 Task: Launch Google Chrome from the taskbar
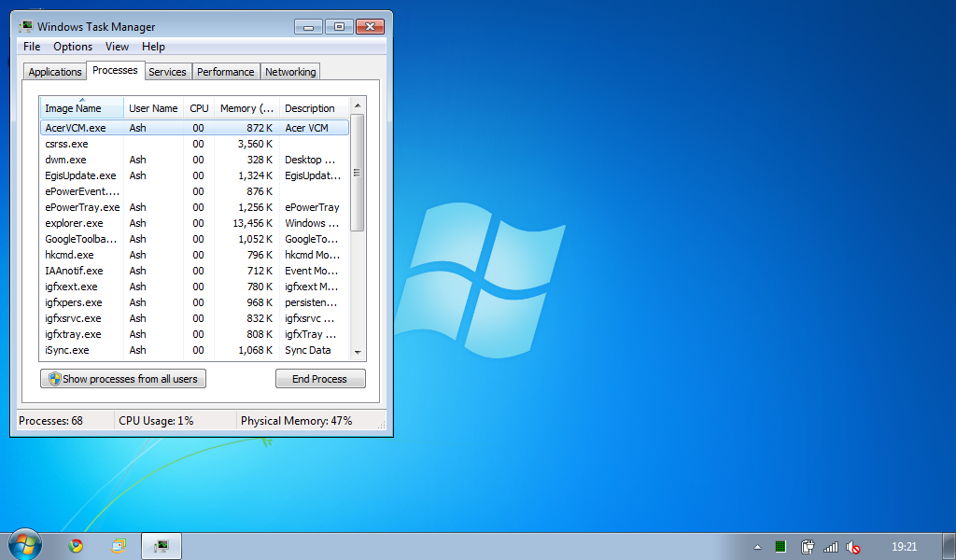[x=76, y=546]
